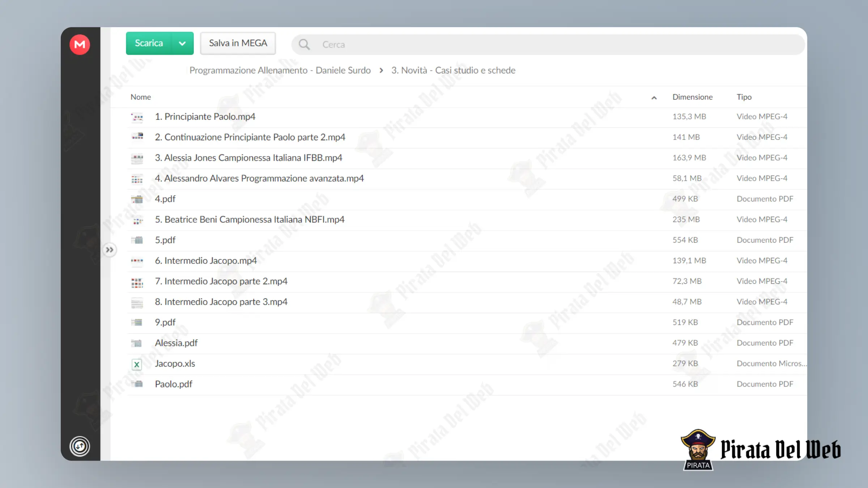Select the 4.pdf file name
The image size is (868, 488).
tap(165, 199)
